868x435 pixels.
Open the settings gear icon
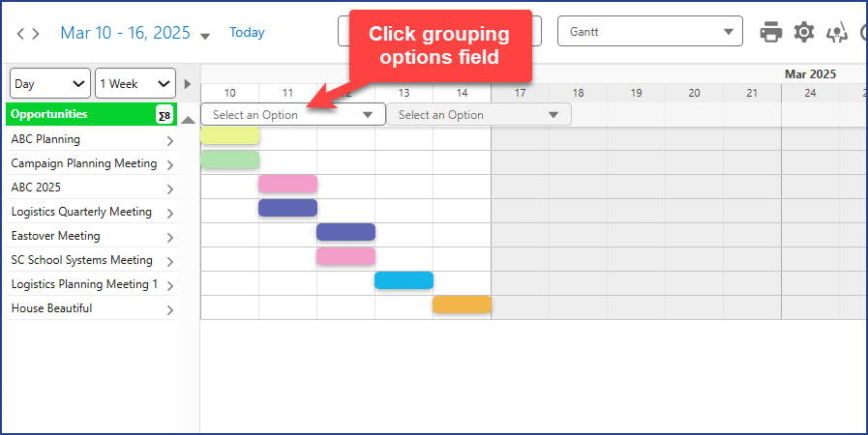[x=804, y=32]
